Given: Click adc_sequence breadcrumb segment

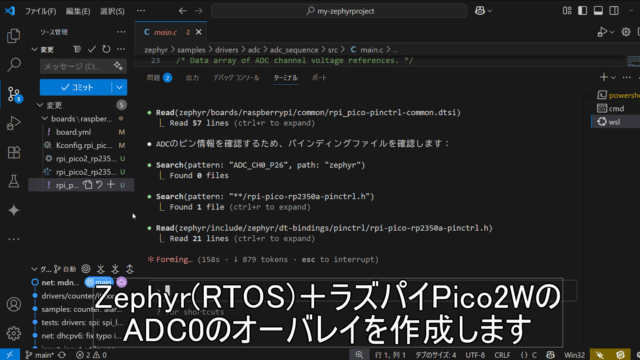Looking at the screenshot, I should pos(294,50).
